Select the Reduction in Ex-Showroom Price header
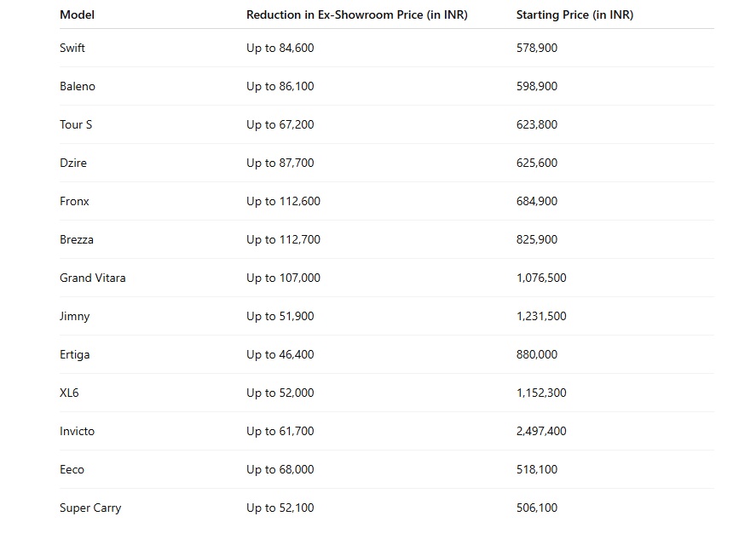 pyautogui.click(x=357, y=15)
